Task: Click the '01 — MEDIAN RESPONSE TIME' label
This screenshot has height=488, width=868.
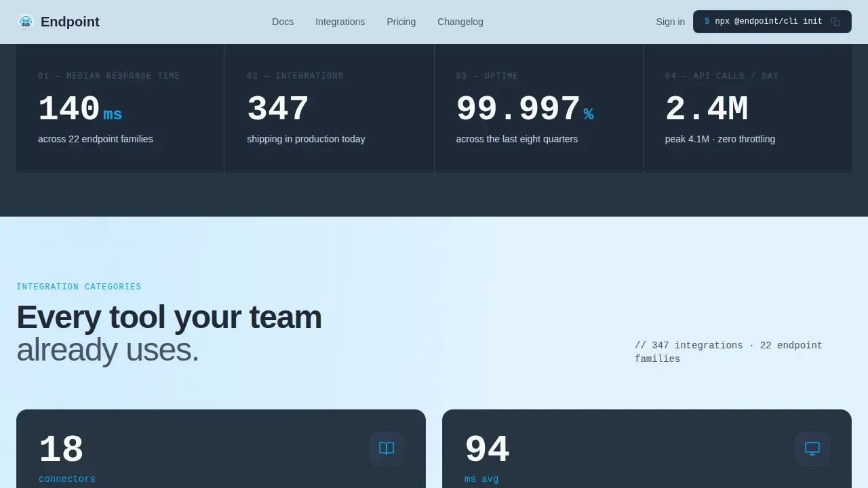Action: 109,76
